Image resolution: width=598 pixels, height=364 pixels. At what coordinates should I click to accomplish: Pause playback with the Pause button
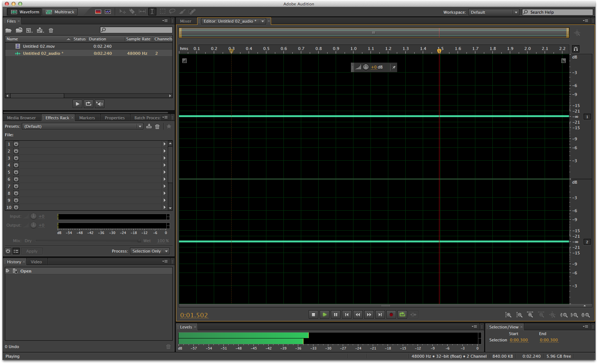click(336, 315)
